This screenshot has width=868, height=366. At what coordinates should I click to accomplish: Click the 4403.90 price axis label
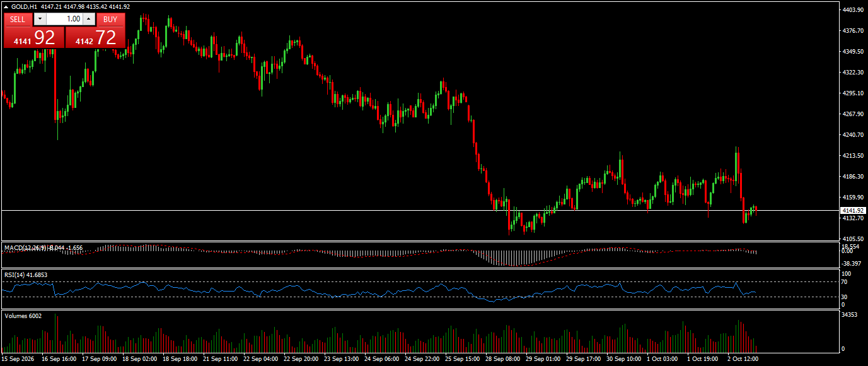pos(852,10)
